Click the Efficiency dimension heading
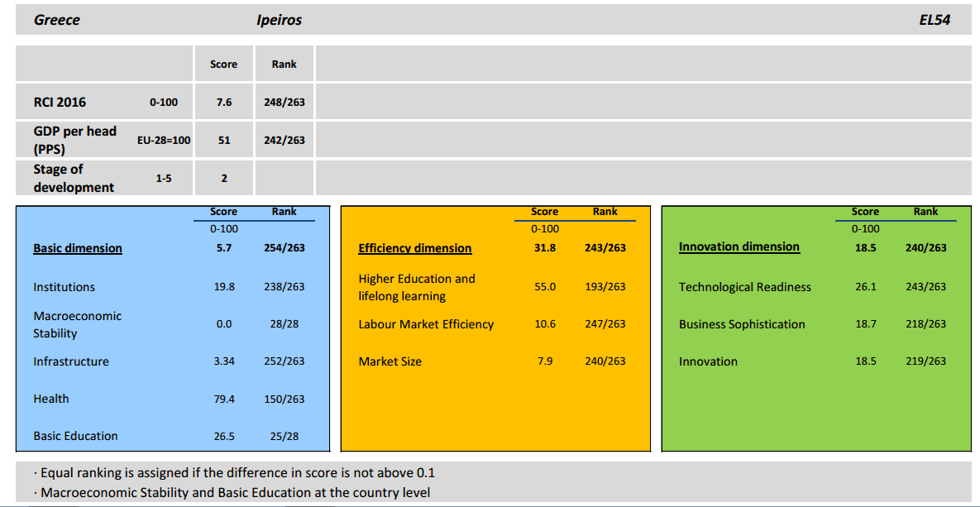 [415, 248]
